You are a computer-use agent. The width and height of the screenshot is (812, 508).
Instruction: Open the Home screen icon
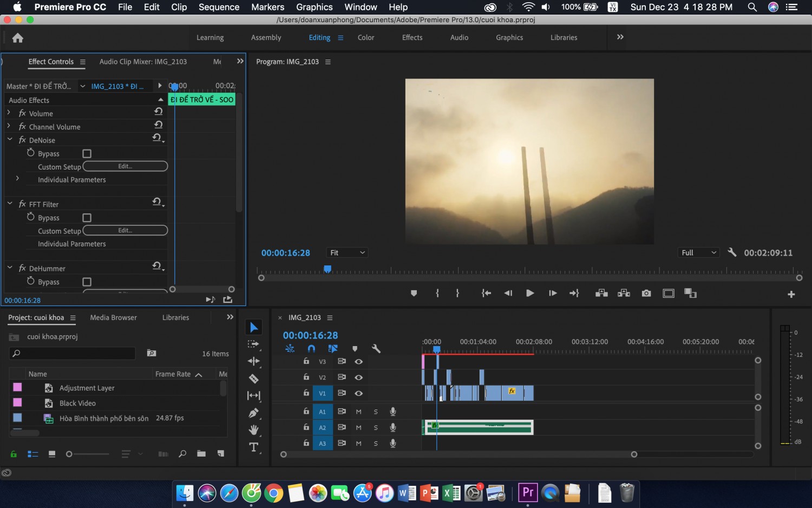pos(18,38)
